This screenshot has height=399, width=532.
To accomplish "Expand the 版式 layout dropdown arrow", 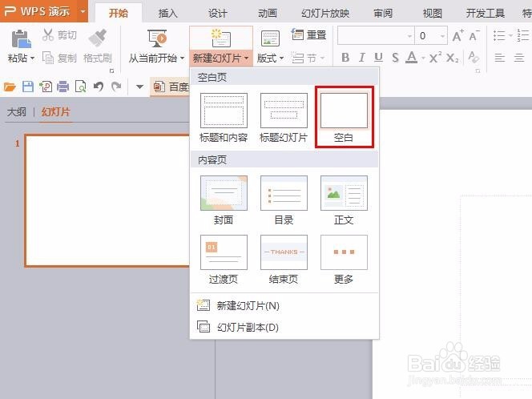I will pos(281,58).
